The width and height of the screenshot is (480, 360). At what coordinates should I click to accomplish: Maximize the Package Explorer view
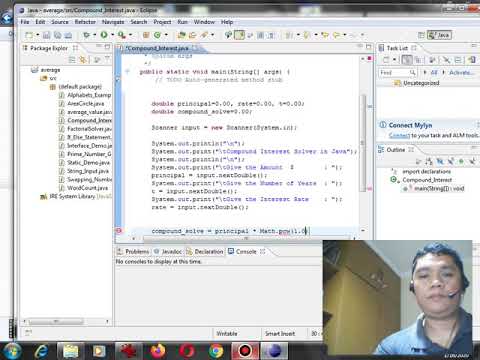(107, 47)
